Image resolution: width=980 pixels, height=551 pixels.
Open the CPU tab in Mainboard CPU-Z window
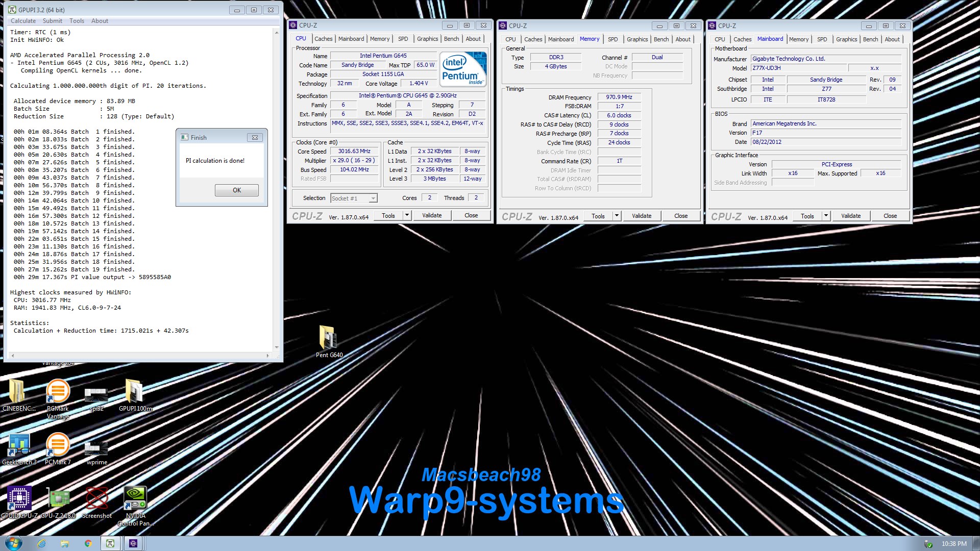pyautogui.click(x=720, y=39)
